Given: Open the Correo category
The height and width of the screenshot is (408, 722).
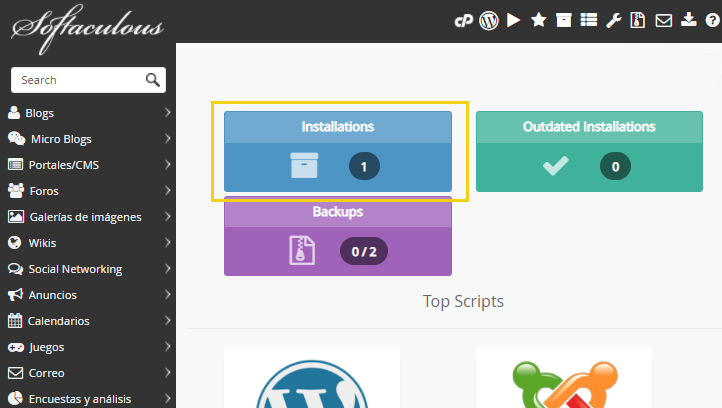Looking at the screenshot, I should (47, 373).
